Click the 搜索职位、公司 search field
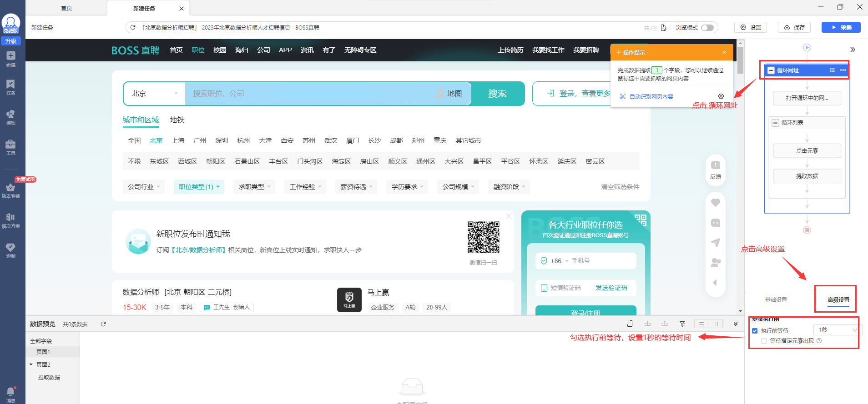Screen dimensions: 868x404 309,94
